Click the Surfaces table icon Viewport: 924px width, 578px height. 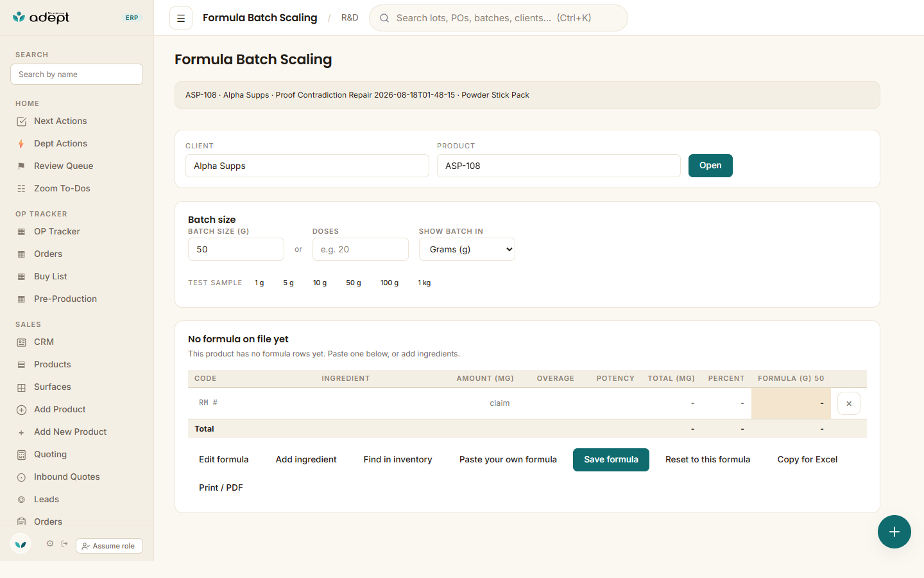click(21, 387)
